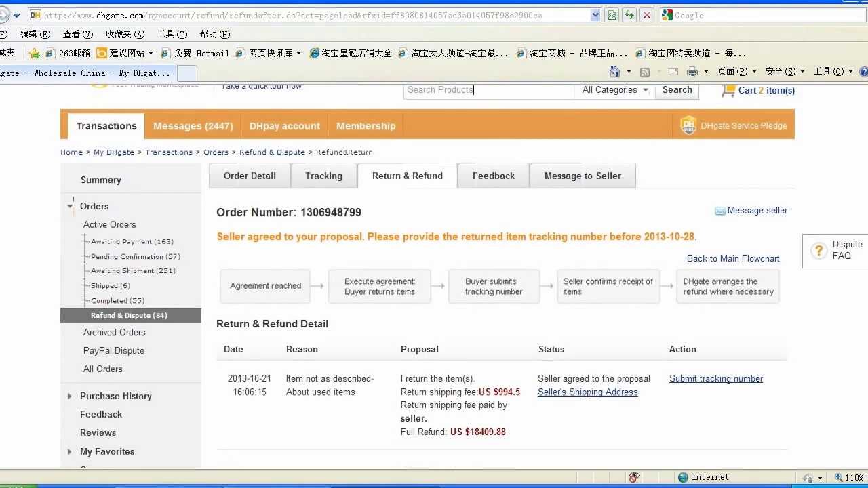Image resolution: width=868 pixels, height=488 pixels.
Task: Click the 建议网站 bookmark icon
Action: (102, 53)
